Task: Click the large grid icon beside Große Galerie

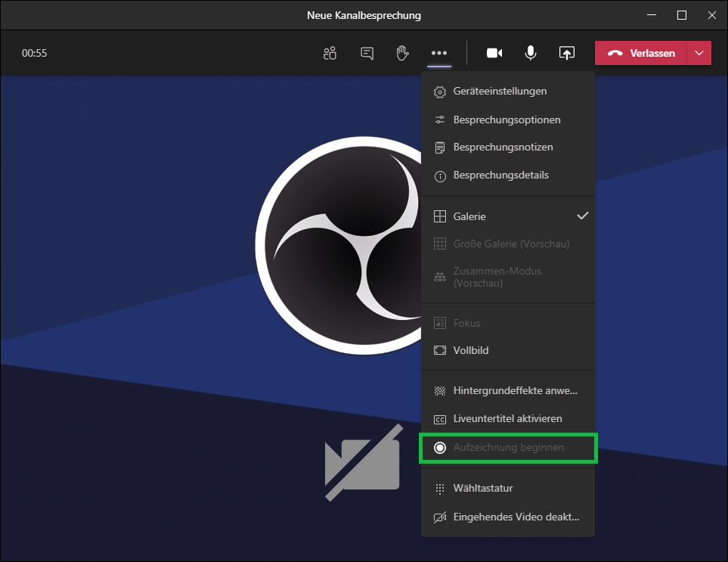Action: 440,244
